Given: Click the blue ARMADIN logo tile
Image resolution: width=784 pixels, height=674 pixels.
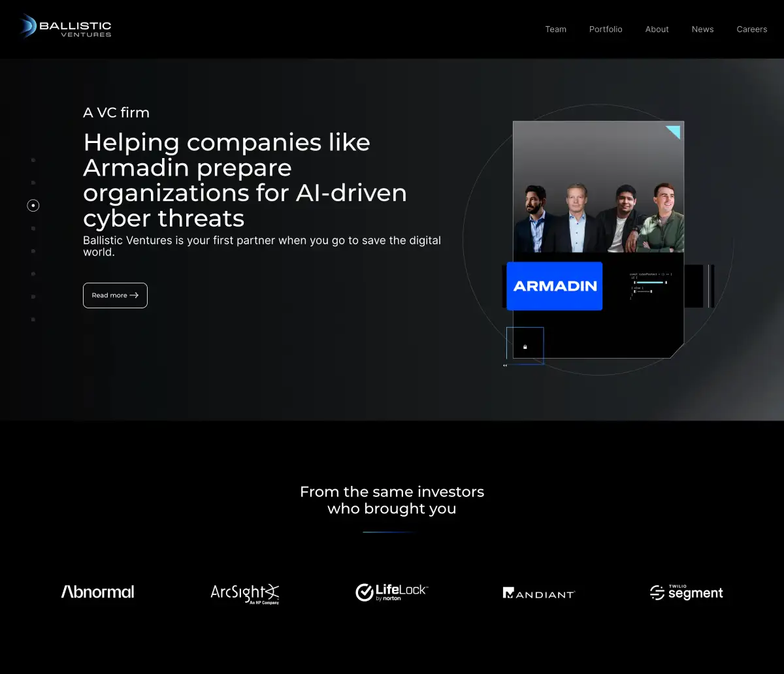Looking at the screenshot, I should pos(555,286).
